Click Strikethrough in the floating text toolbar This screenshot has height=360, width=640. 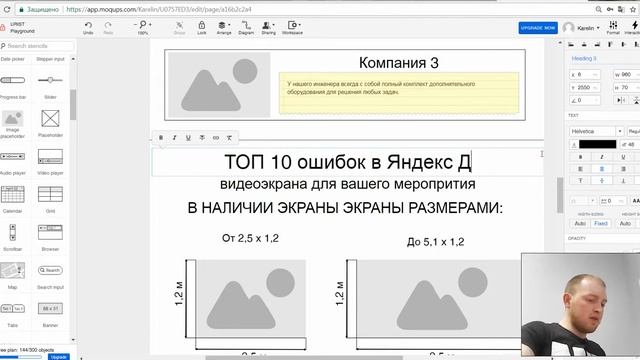click(202, 138)
